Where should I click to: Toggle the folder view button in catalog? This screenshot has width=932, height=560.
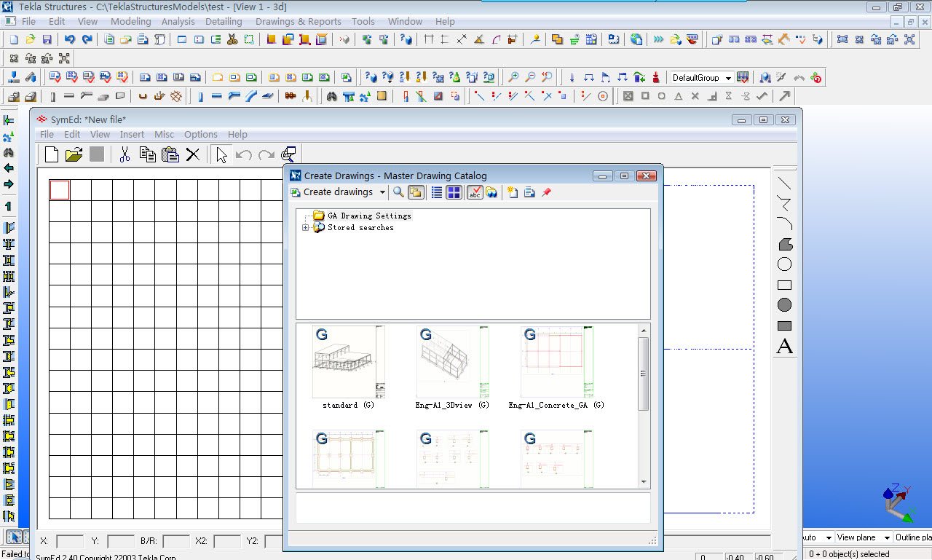tap(416, 192)
